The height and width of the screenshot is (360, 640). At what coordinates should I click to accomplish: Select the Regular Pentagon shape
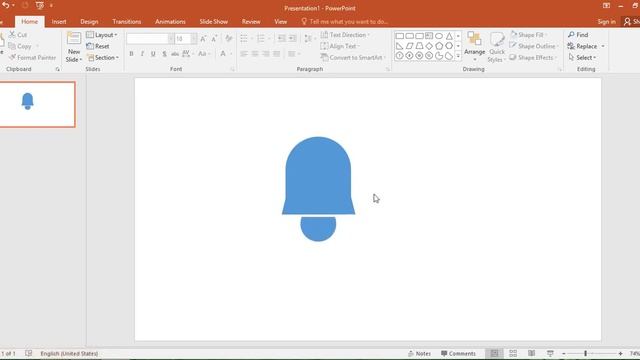tap(439, 46)
